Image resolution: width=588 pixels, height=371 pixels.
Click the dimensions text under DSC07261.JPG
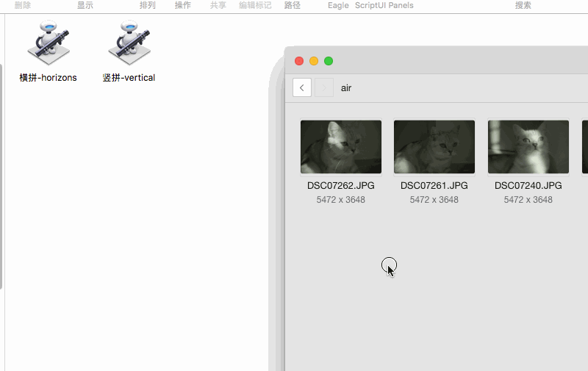434,200
